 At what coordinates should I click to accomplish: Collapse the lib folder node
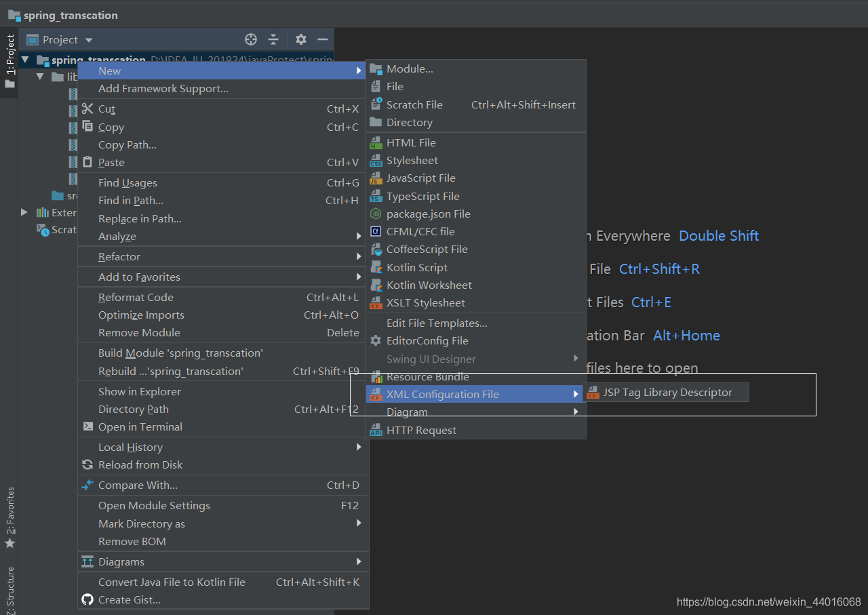[41, 77]
